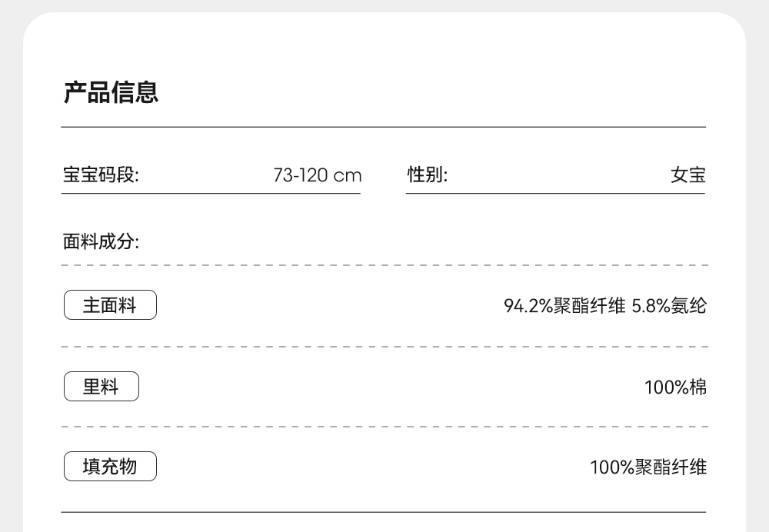The image size is (769, 532).
Task: Click the 100%聚酯纤维 filling value
Action: coord(648,467)
